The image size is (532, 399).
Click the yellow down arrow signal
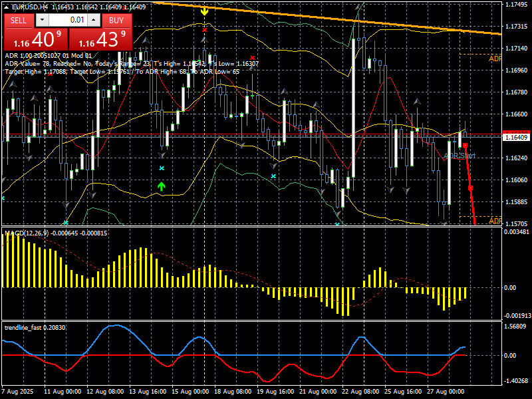(204, 11)
